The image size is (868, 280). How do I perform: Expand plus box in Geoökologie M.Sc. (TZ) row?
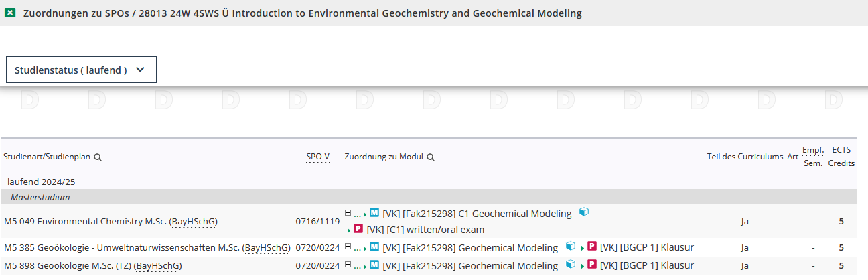348,265
